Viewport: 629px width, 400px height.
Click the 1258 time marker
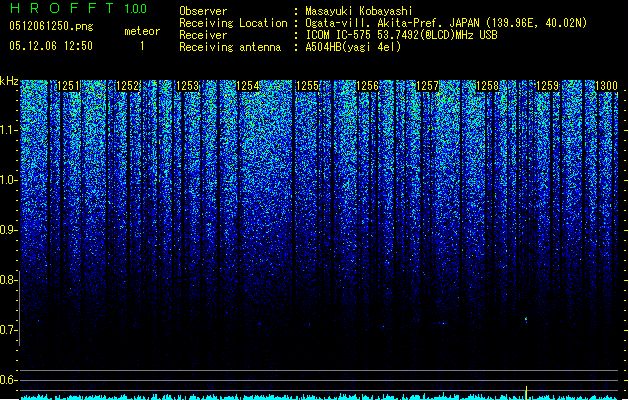(x=487, y=86)
